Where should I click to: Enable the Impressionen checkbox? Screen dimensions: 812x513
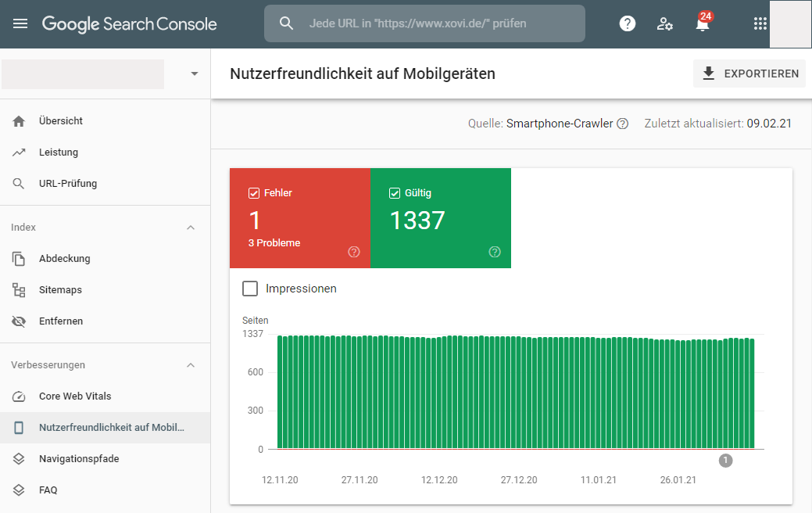tap(250, 289)
